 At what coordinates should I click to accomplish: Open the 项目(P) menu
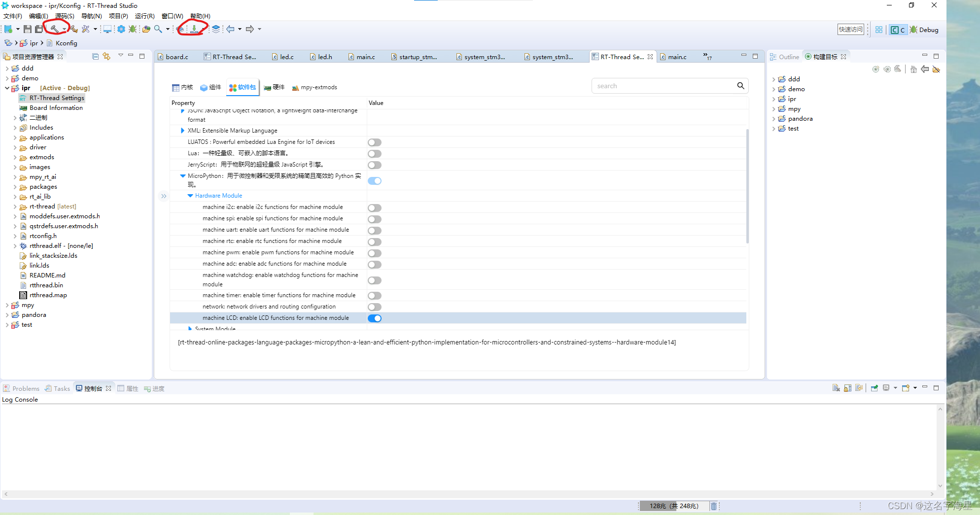point(118,16)
